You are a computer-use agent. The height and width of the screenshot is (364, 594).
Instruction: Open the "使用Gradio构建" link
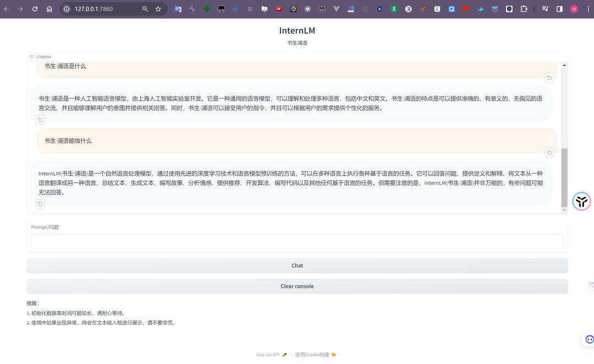[x=316, y=355]
